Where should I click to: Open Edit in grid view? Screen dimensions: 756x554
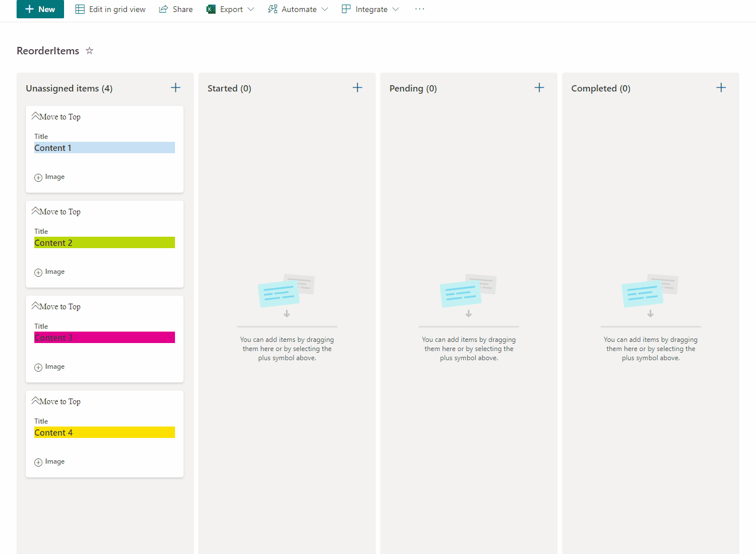[110, 9]
